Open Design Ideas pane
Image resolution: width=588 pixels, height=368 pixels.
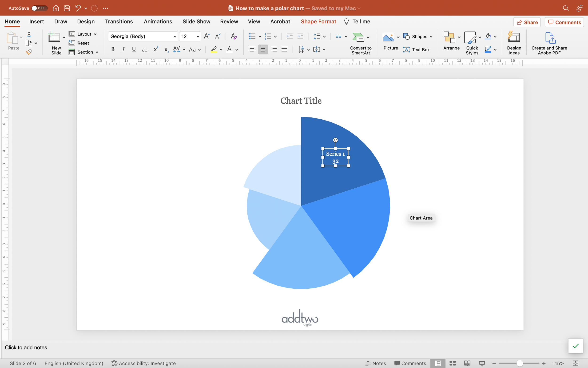(514, 43)
